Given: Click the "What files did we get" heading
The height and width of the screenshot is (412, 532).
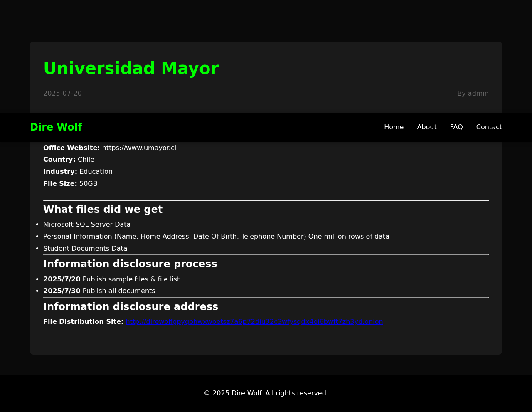Looking at the screenshot, I should point(103,210).
